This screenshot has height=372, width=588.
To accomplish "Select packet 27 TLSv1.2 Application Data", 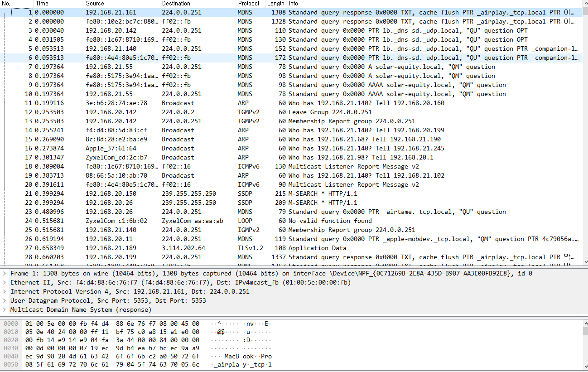I will coord(291,248).
